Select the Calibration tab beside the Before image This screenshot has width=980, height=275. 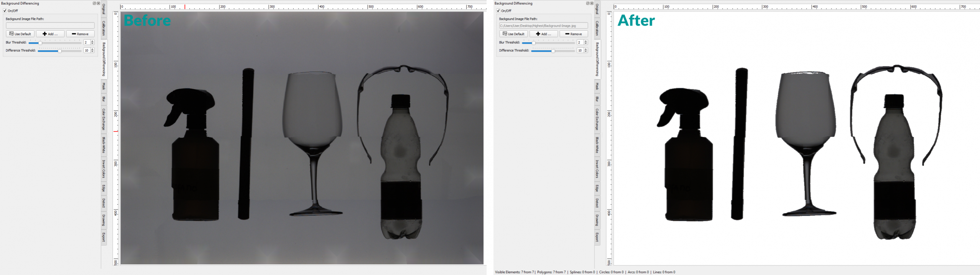point(104,28)
